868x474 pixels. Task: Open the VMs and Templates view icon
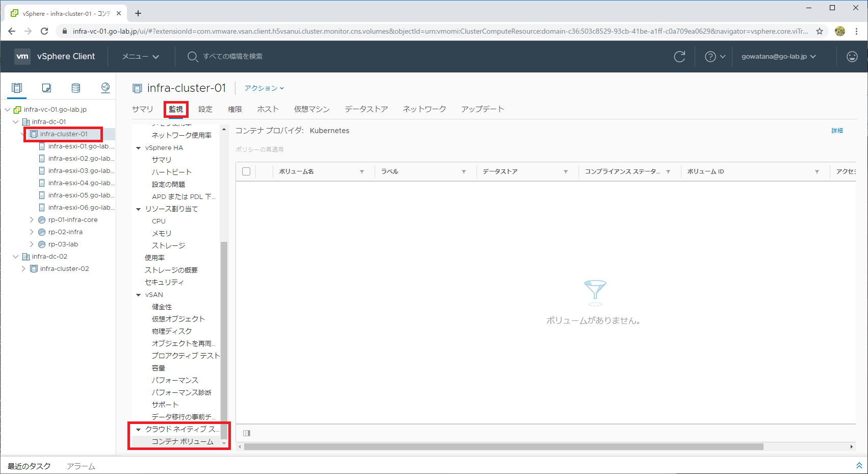[x=46, y=88]
